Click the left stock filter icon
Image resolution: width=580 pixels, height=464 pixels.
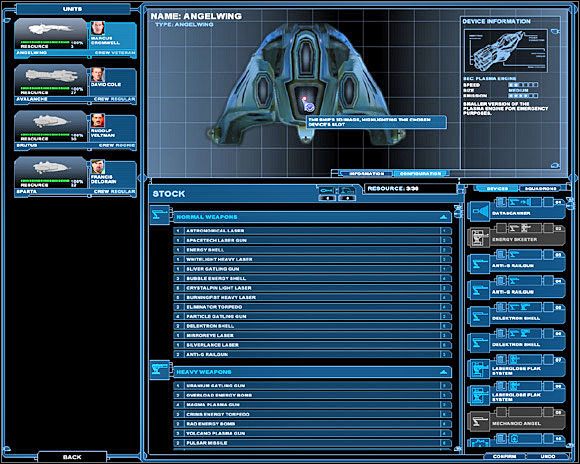tap(327, 190)
